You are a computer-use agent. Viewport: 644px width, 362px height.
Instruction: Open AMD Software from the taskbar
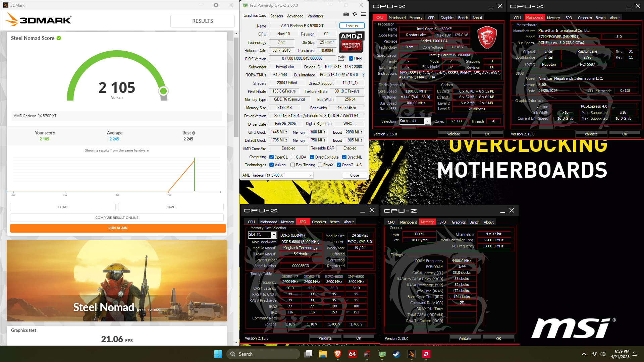coord(426,354)
